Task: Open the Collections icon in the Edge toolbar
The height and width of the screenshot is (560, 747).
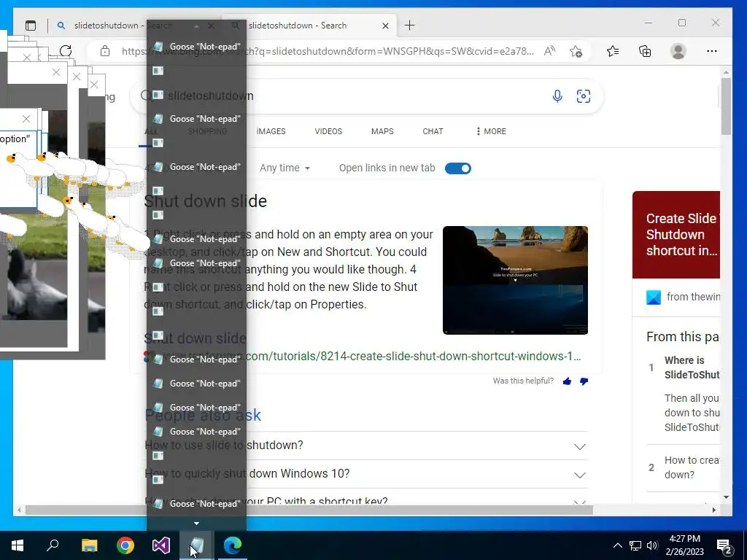Action: (645, 51)
